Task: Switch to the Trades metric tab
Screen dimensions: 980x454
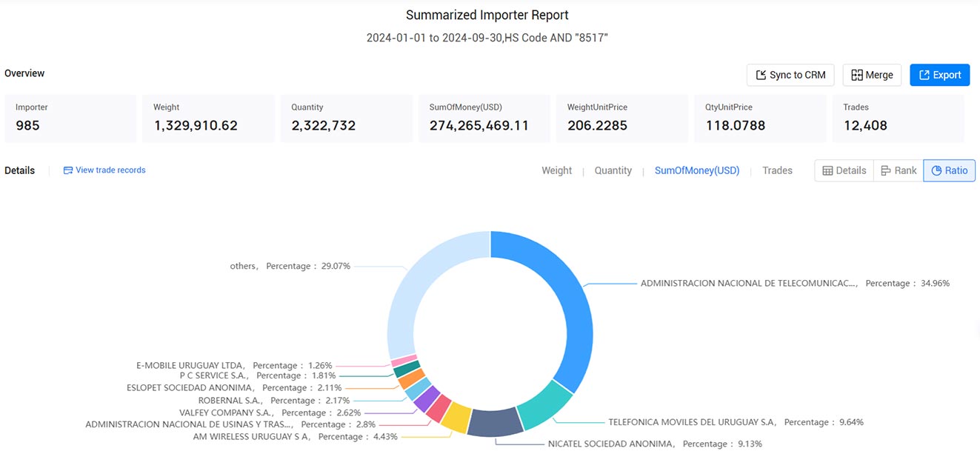Action: [777, 170]
